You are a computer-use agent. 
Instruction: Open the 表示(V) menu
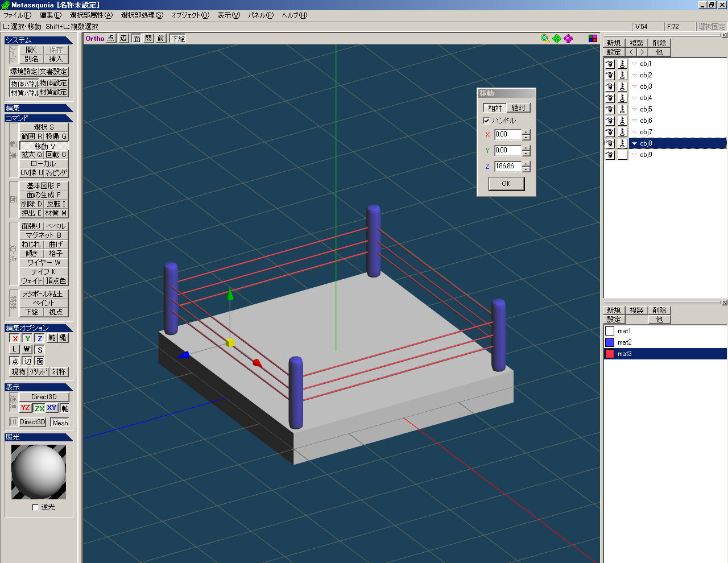click(229, 15)
